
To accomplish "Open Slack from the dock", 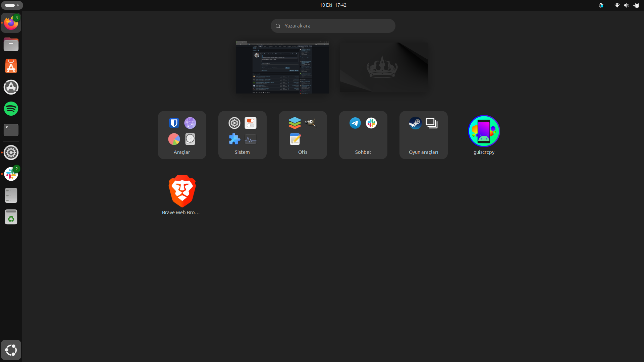I will coord(11,174).
